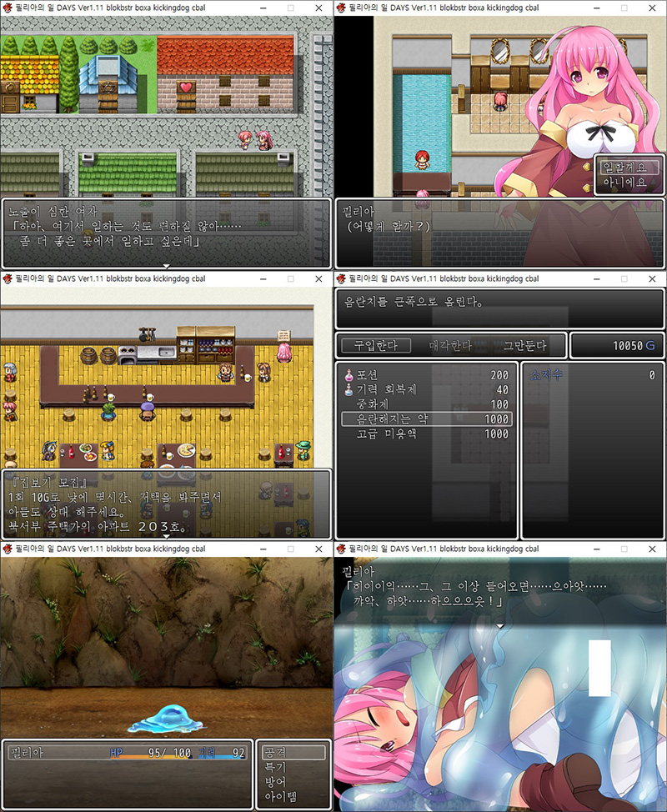667x812 pixels.
Task: Select 공격 in the battle command list
Action: (289, 753)
